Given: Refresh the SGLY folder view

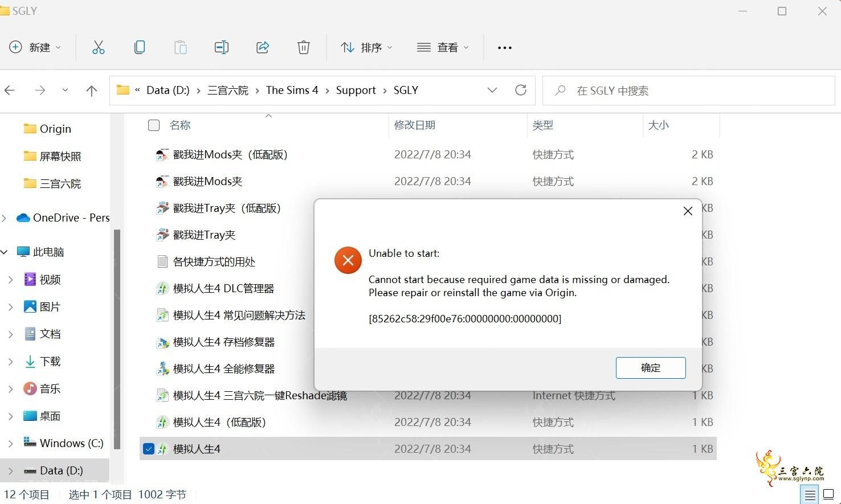Looking at the screenshot, I should pyautogui.click(x=521, y=90).
